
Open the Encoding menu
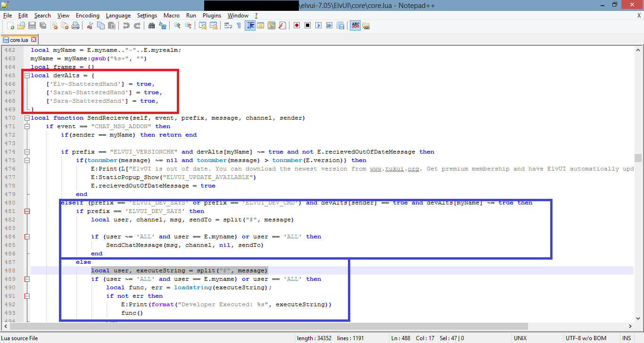[88, 16]
